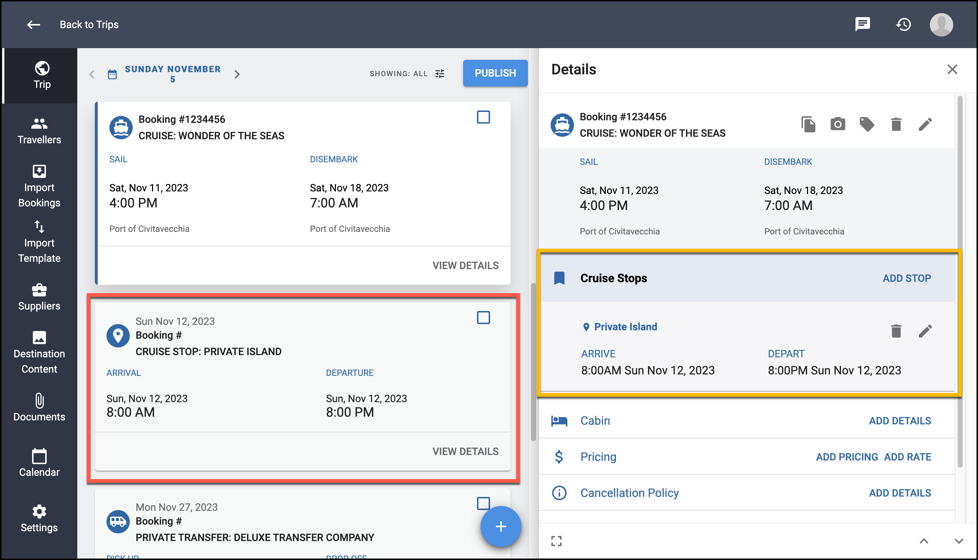Click the Cabin section title
Screen dimensions: 978x560
coord(595,421)
